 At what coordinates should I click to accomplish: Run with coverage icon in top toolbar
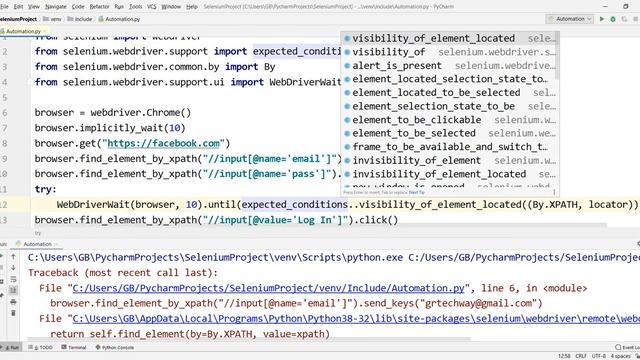pyautogui.click(x=624, y=19)
